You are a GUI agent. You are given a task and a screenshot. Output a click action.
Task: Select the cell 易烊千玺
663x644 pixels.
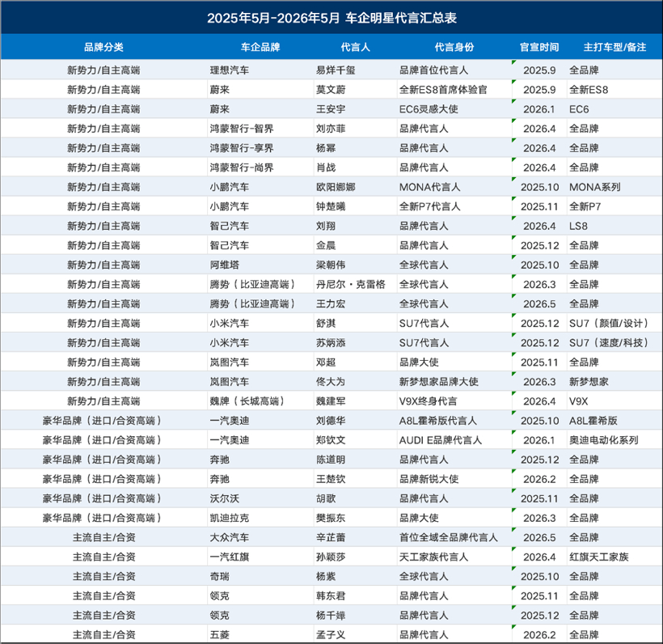pos(336,70)
